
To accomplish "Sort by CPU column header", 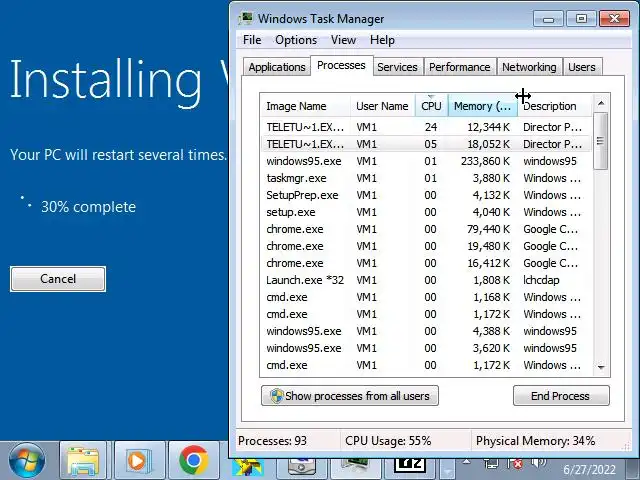I will 431,106.
